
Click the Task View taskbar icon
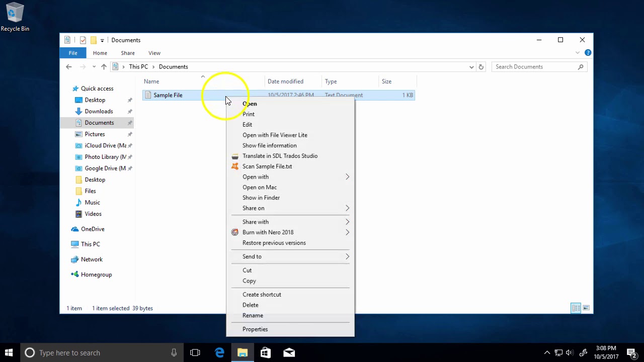[195, 353]
